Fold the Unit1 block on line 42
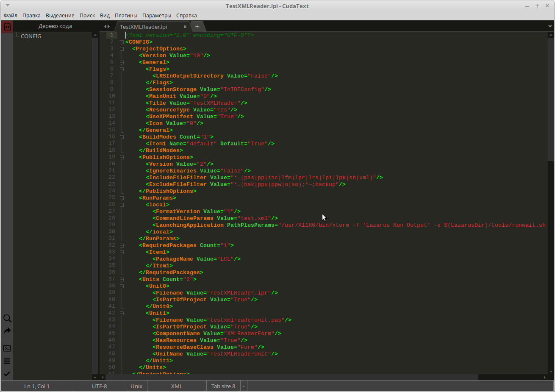 (x=122, y=313)
